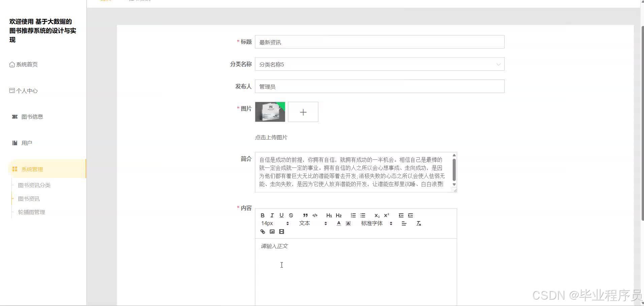
Task: Apply bold formatting in the content editor
Action: pos(263,215)
